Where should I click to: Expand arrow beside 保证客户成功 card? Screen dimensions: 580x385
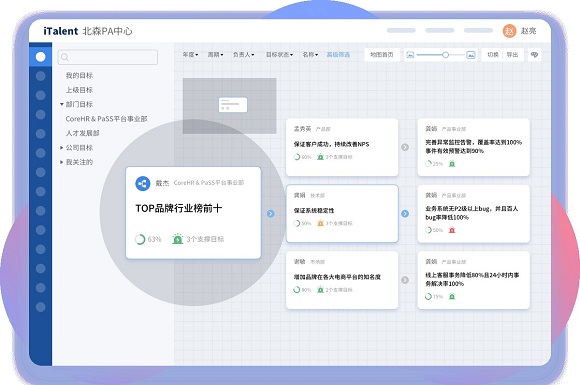point(405,147)
